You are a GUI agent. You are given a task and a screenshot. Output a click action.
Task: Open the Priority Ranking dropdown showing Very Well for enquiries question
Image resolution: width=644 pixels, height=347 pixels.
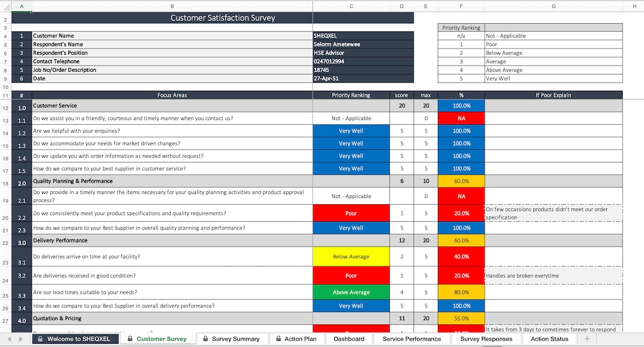[351, 130]
